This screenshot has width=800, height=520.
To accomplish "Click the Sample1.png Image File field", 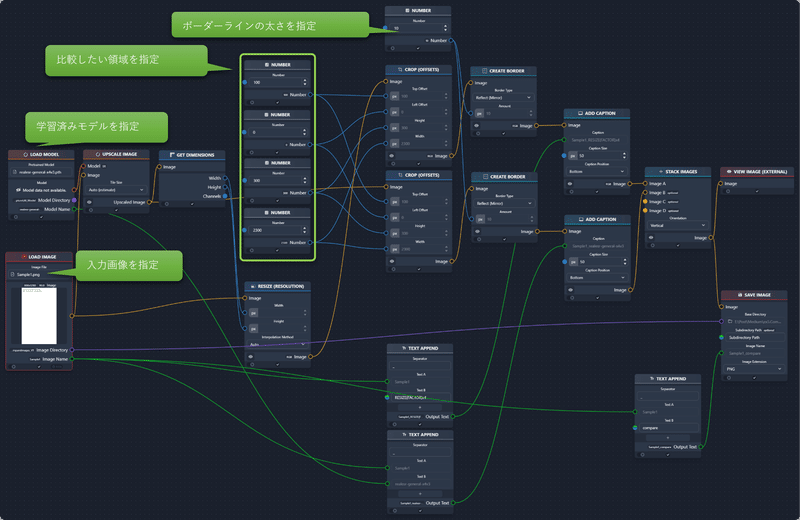I will point(39,275).
